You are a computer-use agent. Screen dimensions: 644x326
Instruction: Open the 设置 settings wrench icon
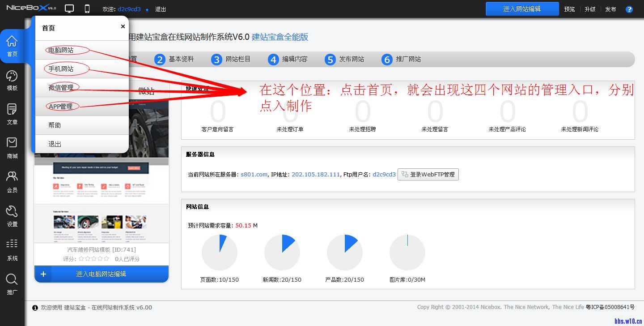[x=12, y=216]
